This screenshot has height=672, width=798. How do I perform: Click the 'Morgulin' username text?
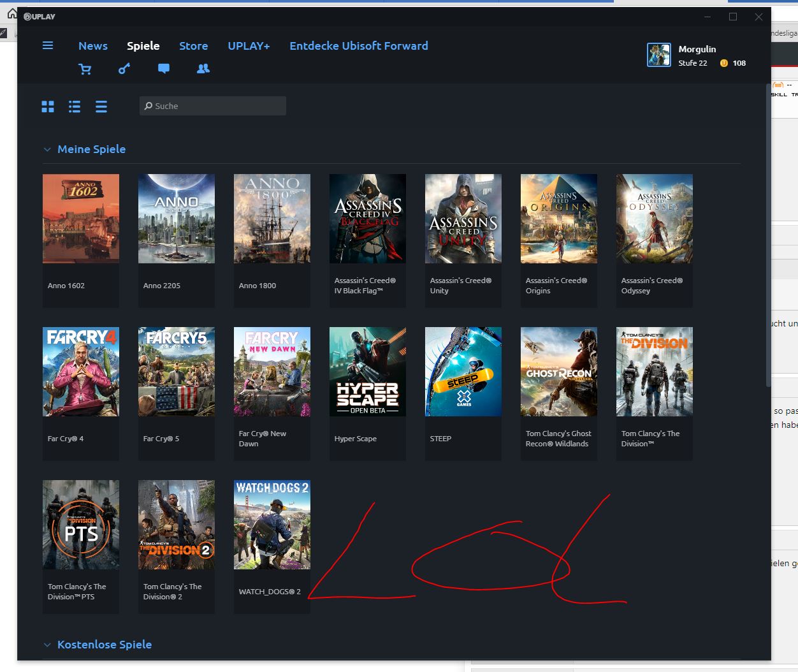point(697,49)
